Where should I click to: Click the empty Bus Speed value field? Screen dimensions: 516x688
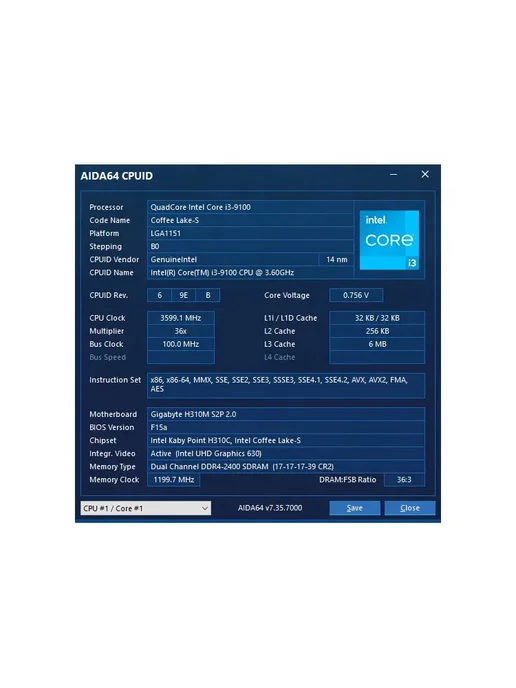(x=181, y=357)
